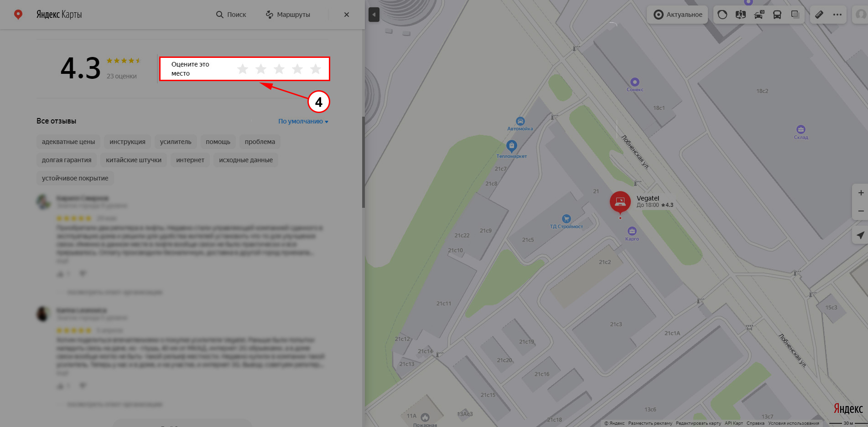This screenshot has height=427, width=868.
Task: Open the map layers switcher
Action: point(795,15)
